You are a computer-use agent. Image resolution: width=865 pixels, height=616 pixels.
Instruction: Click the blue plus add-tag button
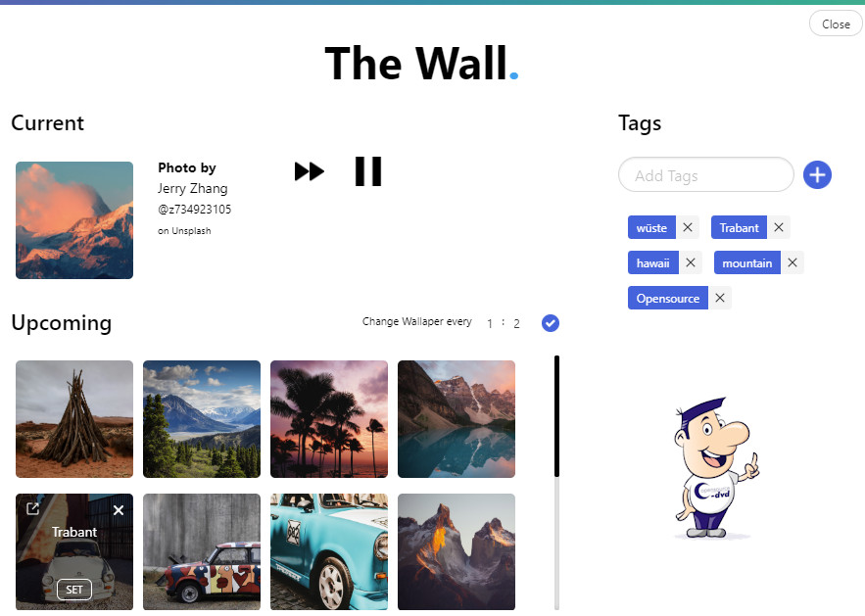(817, 175)
